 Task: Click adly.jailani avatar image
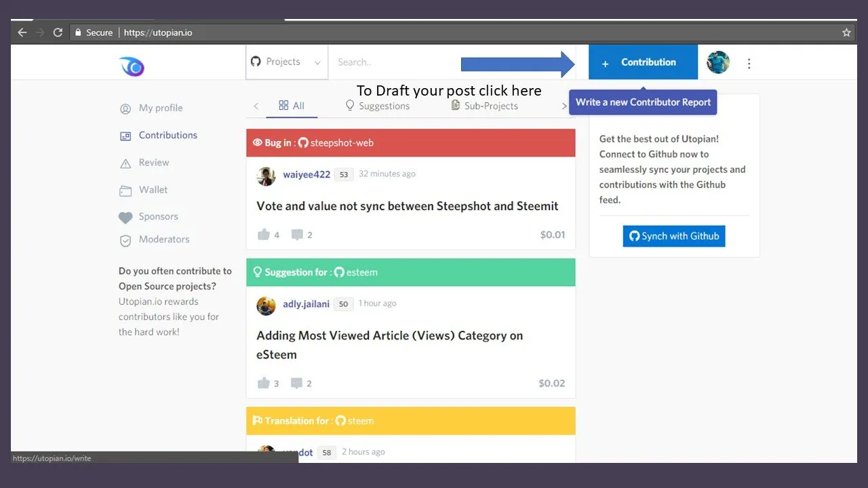[x=266, y=306]
